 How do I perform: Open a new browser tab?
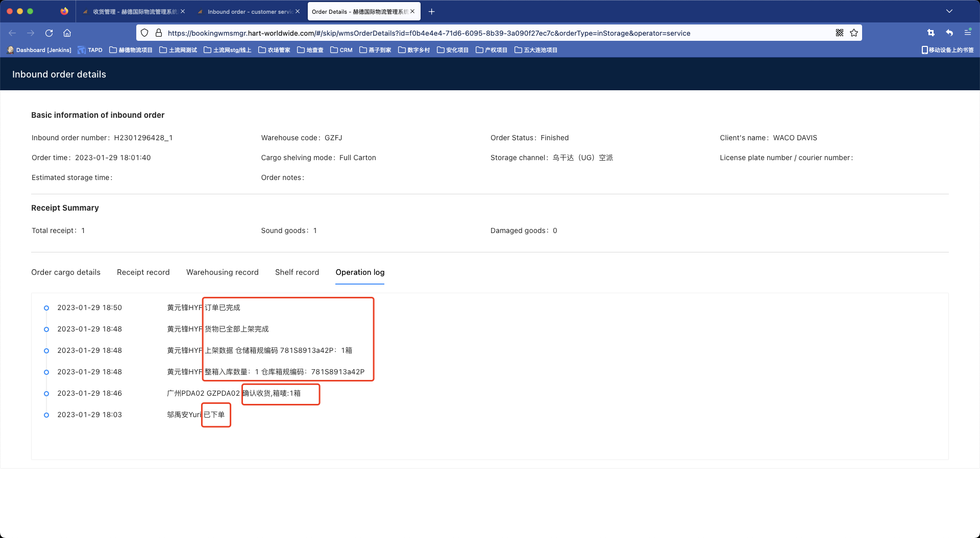coord(431,12)
